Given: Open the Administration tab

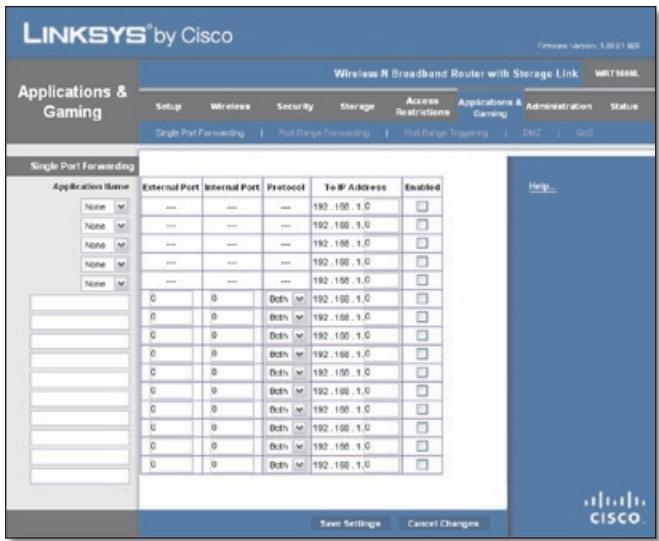Looking at the screenshot, I should 559,106.
